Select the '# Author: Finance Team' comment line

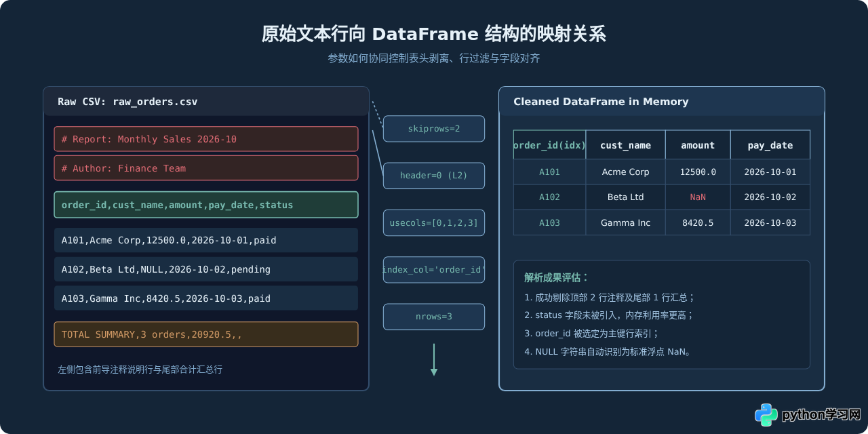coord(206,168)
